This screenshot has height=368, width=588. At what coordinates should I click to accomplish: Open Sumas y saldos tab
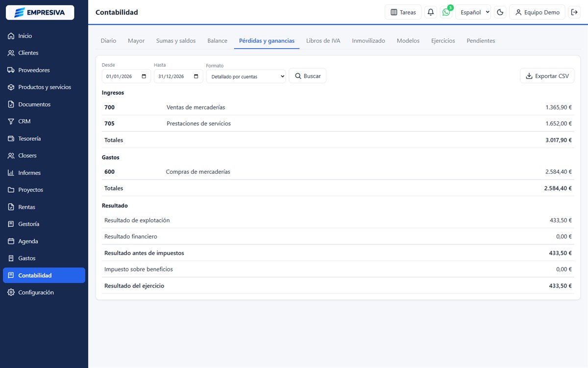click(176, 41)
